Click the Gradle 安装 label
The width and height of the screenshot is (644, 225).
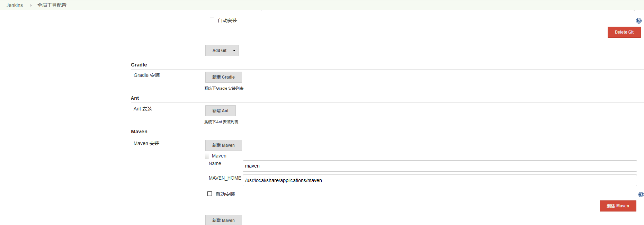(x=147, y=75)
